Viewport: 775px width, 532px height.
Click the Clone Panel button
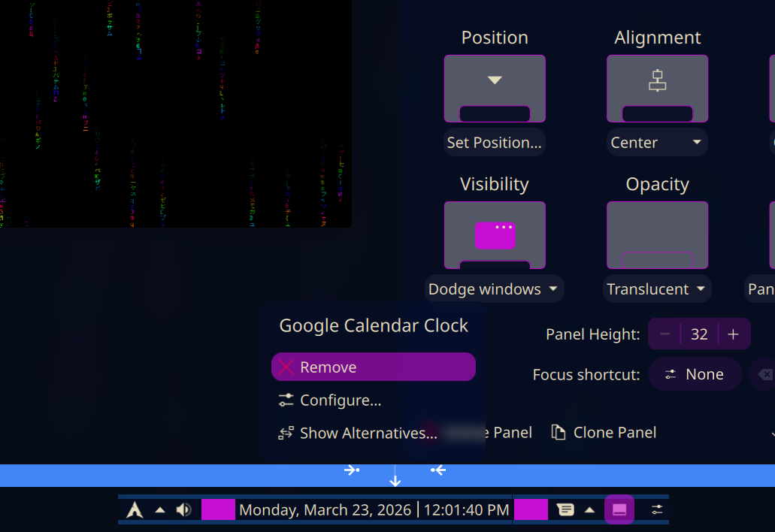(x=604, y=433)
